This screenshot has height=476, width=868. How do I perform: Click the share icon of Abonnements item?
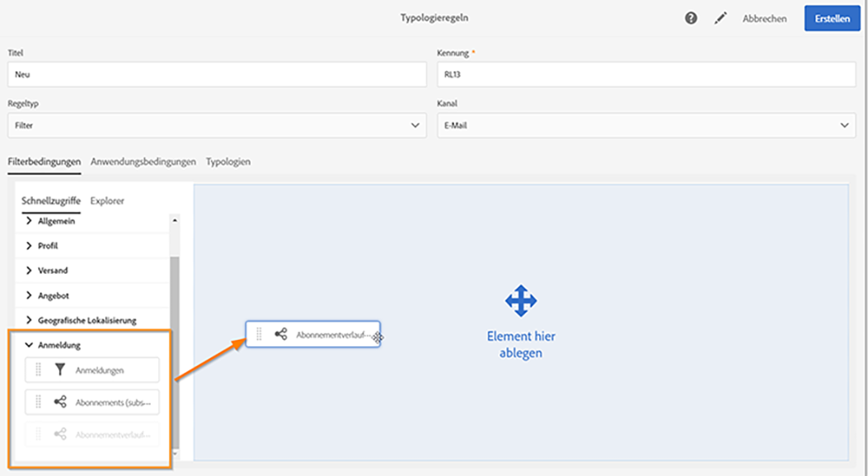coord(60,402)
